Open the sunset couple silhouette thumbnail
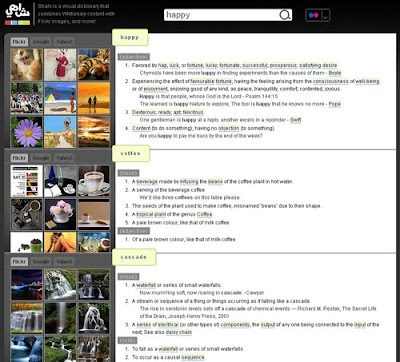 [94, 98]
